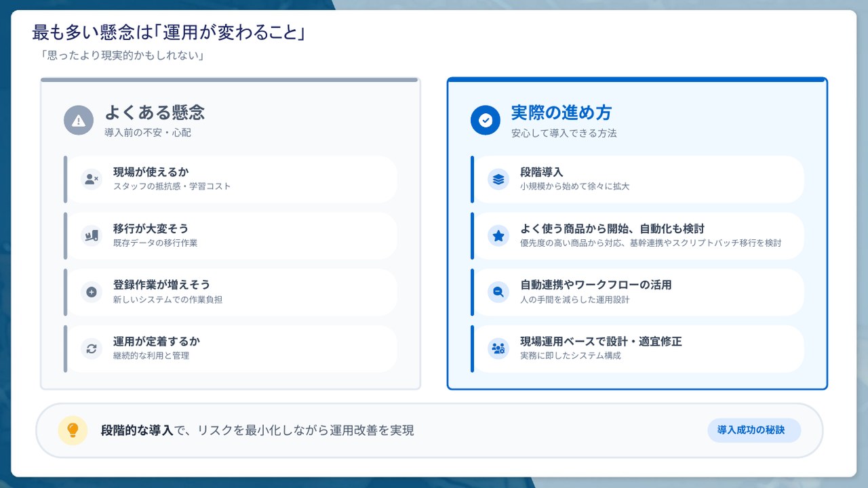Click the magnifier icon next to 自動連携やワークフローの活用
Image resolution: width=868 pixels, height=488 pixels.
[x=498, y=292]
